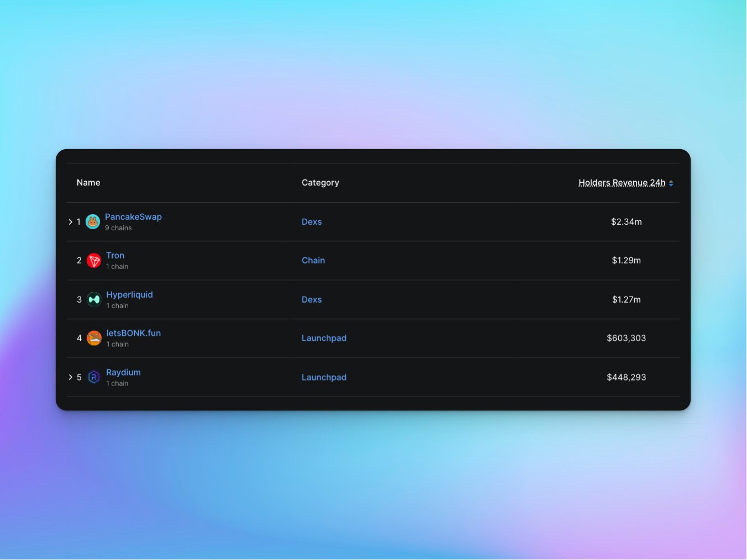Click the Hyperliquid logo icon
Image resolution: width=747 pixels, height=560 pixels.
pos(94,299)
